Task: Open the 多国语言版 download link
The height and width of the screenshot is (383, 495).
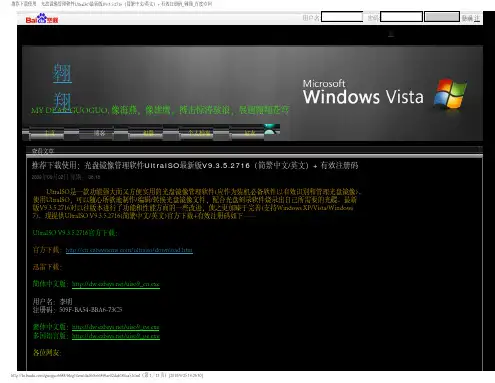Action: pyautogui.click(x=116, y=336)
